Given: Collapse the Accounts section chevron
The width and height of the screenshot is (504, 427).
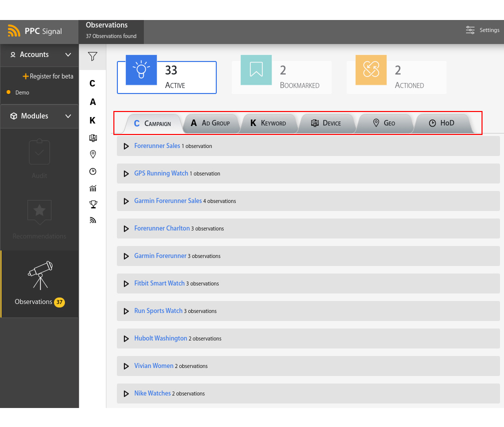Looking at the screenshot, I should point(68,54).
